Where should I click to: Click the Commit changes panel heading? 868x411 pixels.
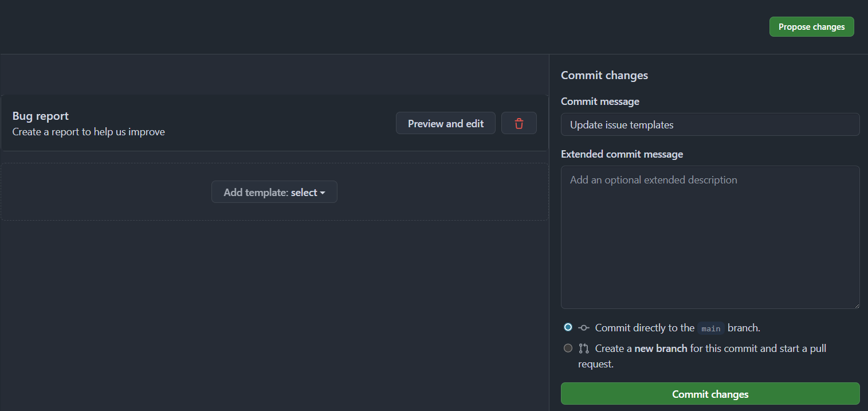(x=604, y=75)
